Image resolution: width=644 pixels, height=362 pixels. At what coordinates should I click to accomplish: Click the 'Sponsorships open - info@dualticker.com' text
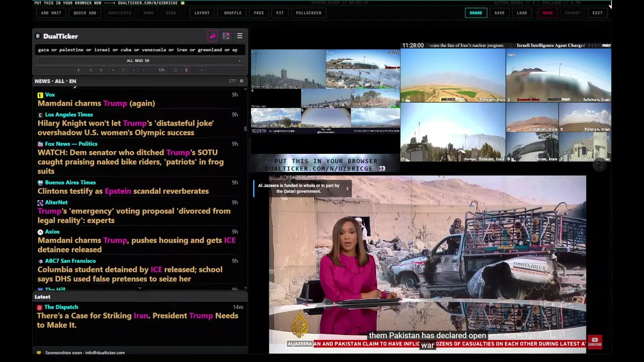(85, 352)
